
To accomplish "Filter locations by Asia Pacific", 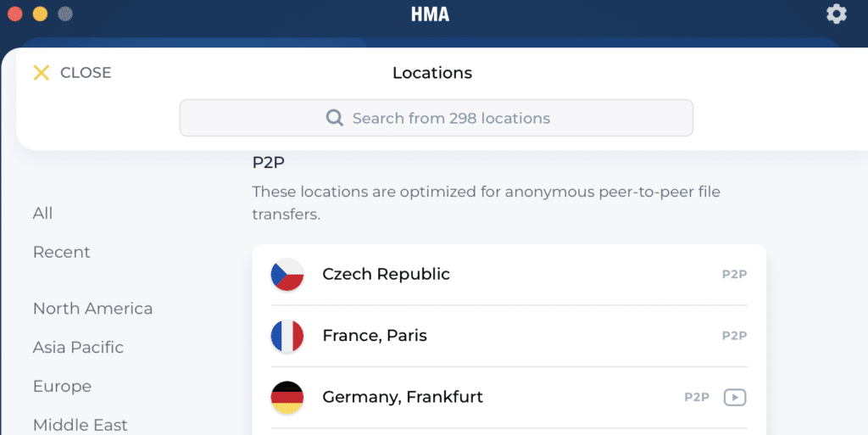I will 78,348.
